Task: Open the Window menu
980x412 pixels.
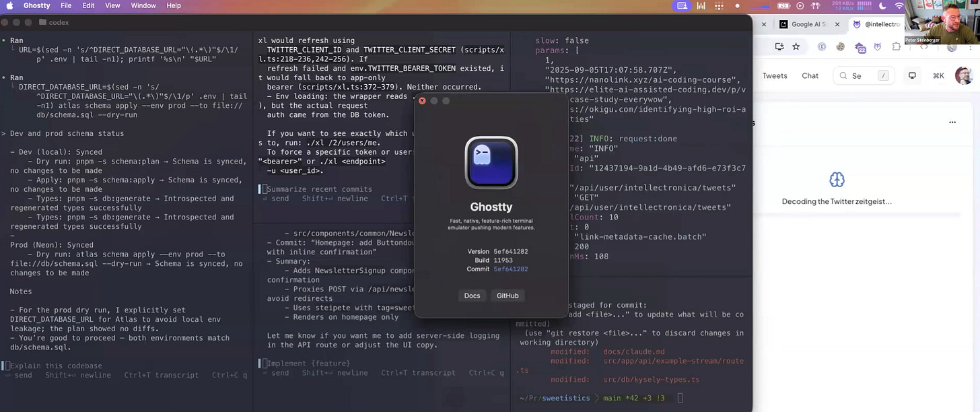Action: tap(143, 5)
